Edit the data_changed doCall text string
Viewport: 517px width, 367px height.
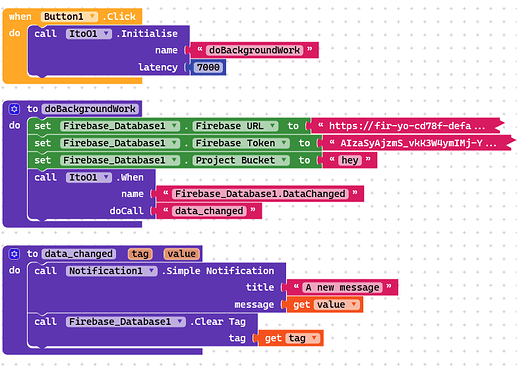click(209, 211)
